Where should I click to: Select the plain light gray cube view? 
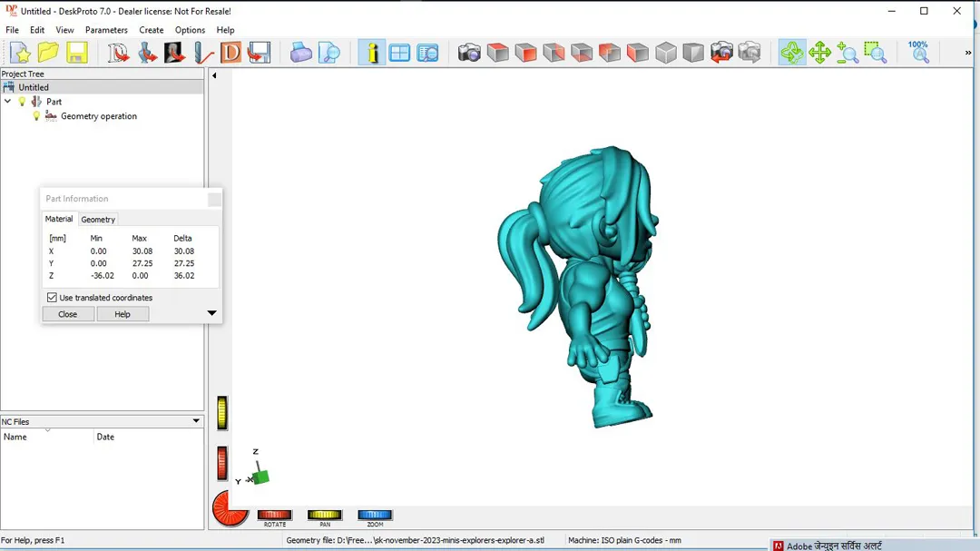coord(666,53)
